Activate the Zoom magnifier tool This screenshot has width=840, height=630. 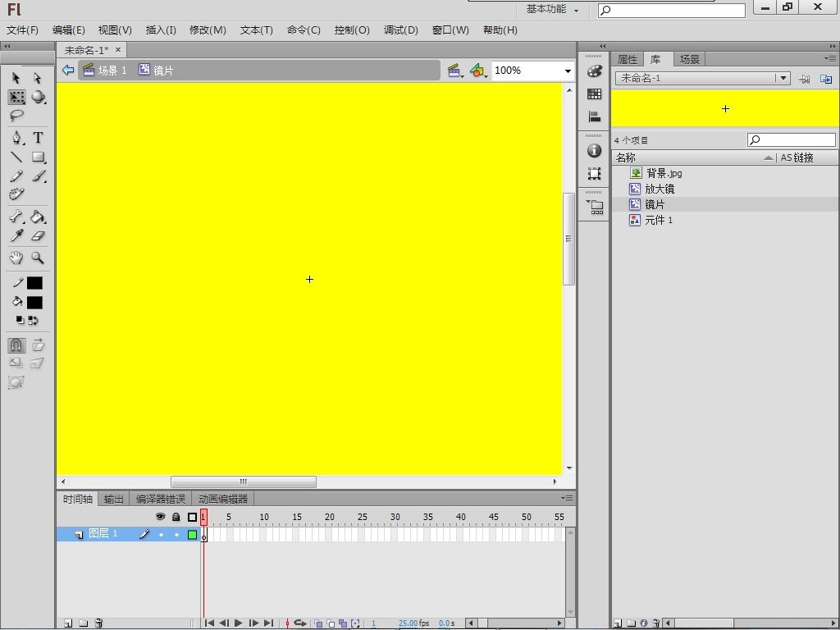tap(38, 258)
